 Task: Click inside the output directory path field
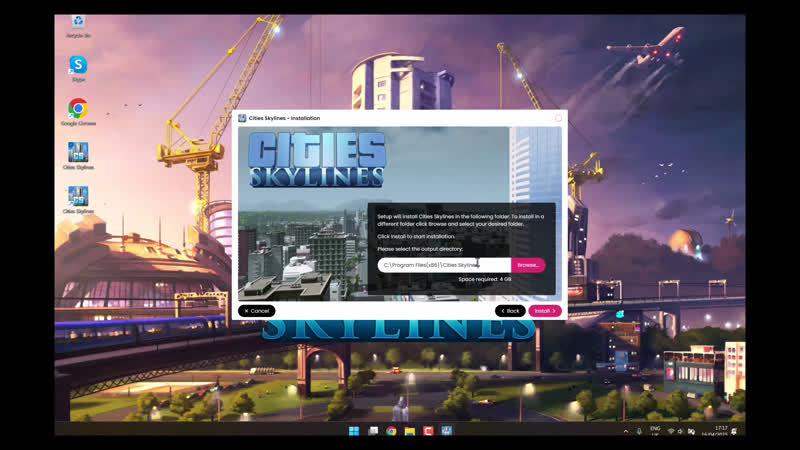[444, 265]
